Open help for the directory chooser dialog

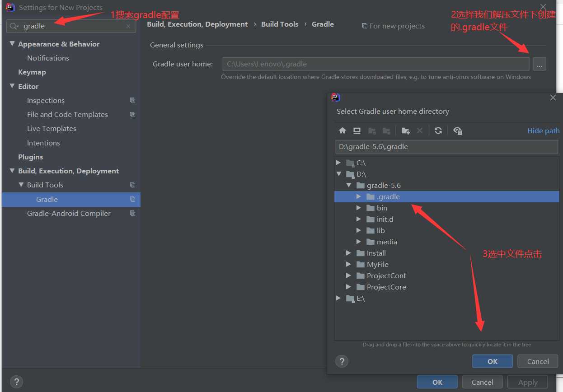tap(342, 361)
